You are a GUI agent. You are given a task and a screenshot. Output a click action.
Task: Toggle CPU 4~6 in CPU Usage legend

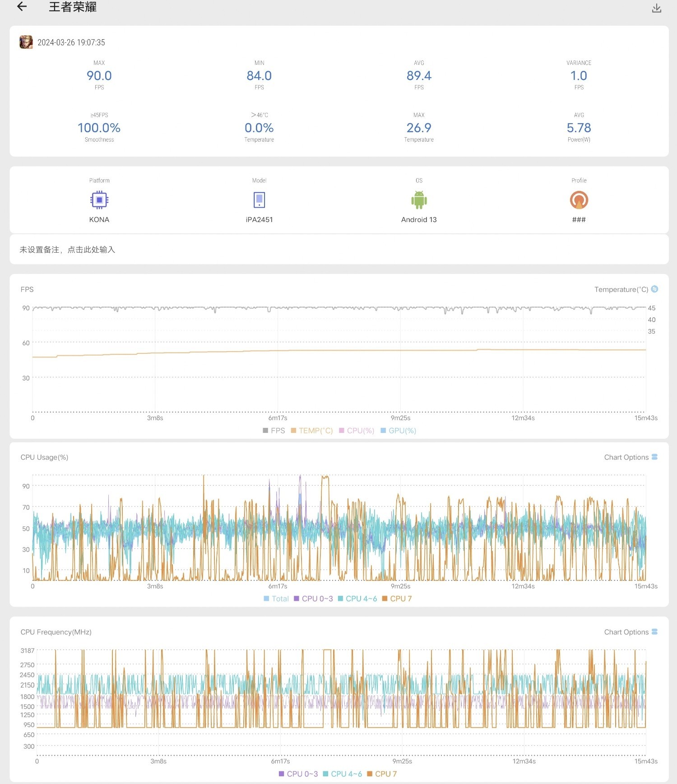click(x=357, y=598)
